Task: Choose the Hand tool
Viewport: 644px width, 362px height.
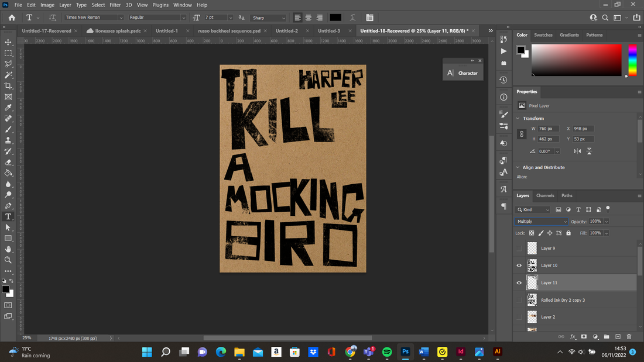Action: click(x=8, y=249)
